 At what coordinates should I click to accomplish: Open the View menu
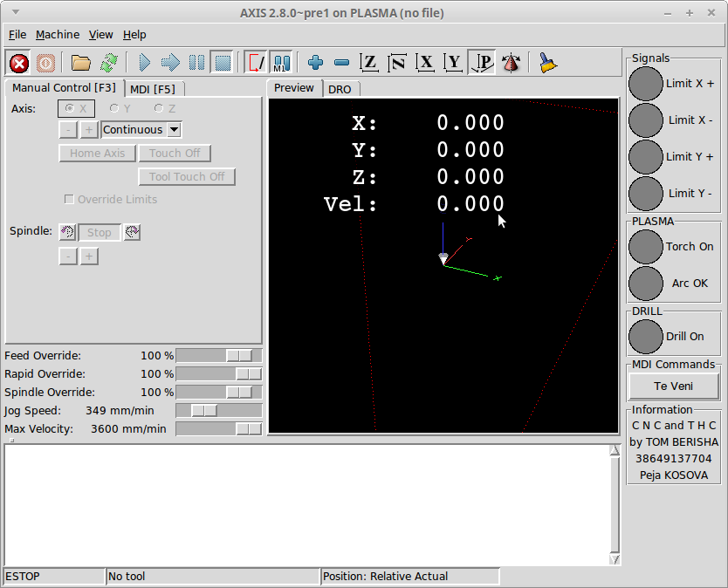pos(100,35)
